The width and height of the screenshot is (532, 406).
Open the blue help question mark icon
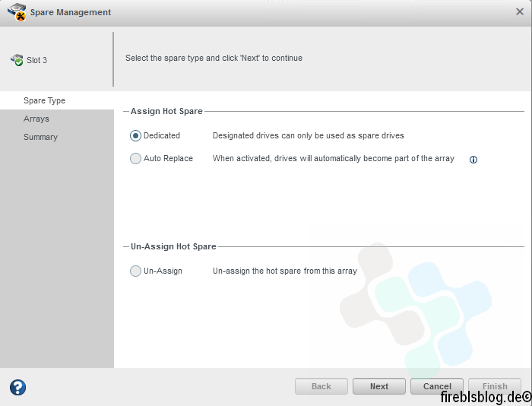point(17,387)
